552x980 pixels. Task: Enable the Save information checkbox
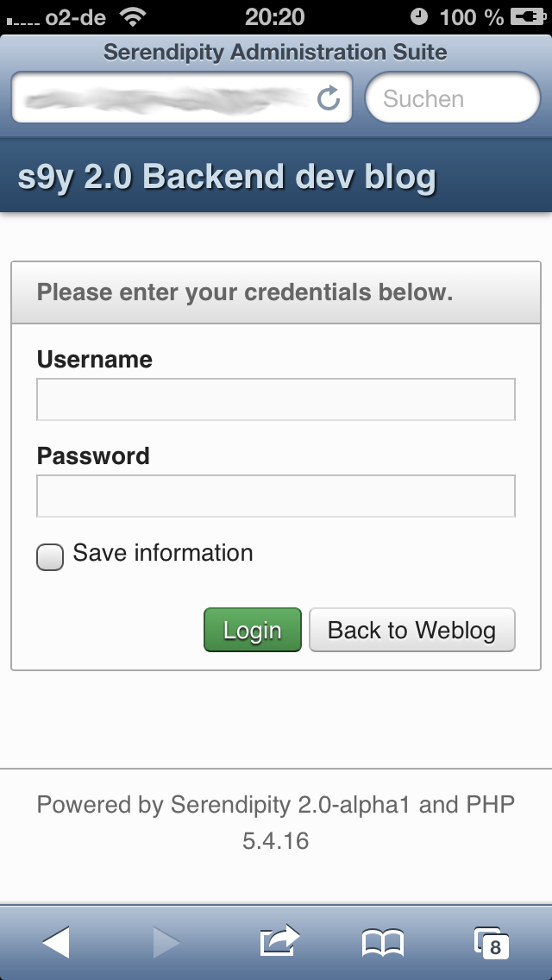pos(50,557)
